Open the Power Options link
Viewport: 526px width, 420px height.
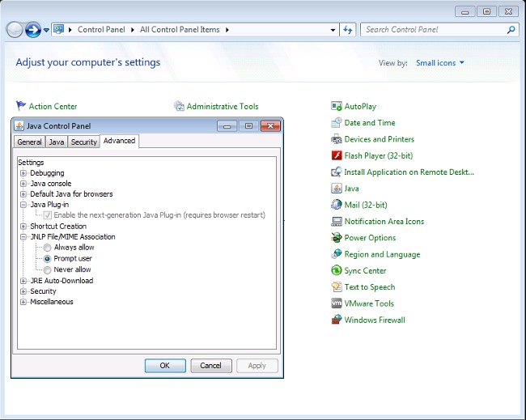370,238
